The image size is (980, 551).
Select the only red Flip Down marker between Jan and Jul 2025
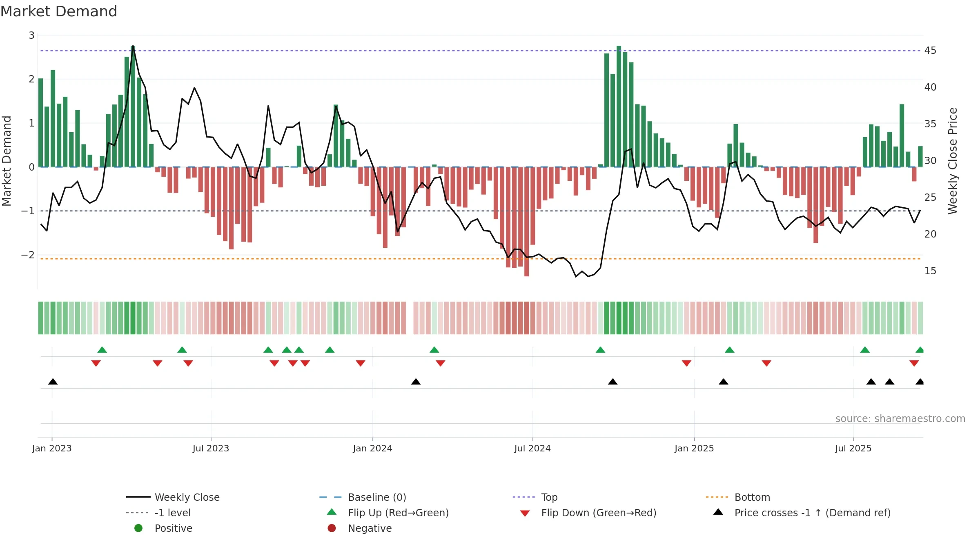point(766,363)
